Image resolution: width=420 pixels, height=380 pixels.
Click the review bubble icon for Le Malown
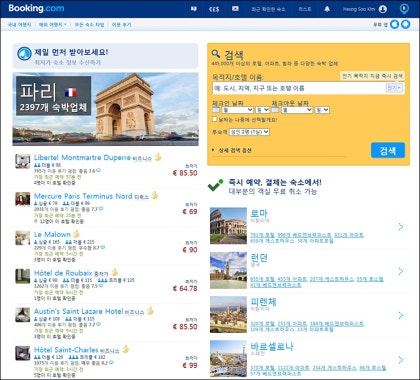tap(103, 248)
